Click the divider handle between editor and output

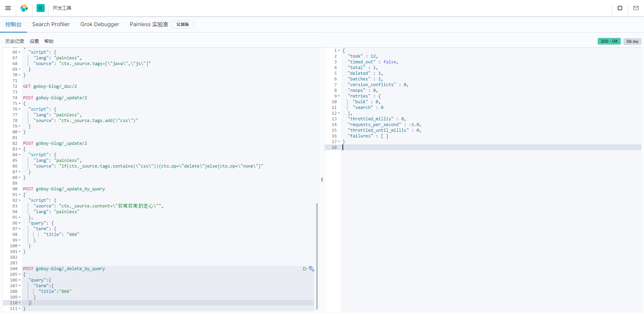(322, 180)
